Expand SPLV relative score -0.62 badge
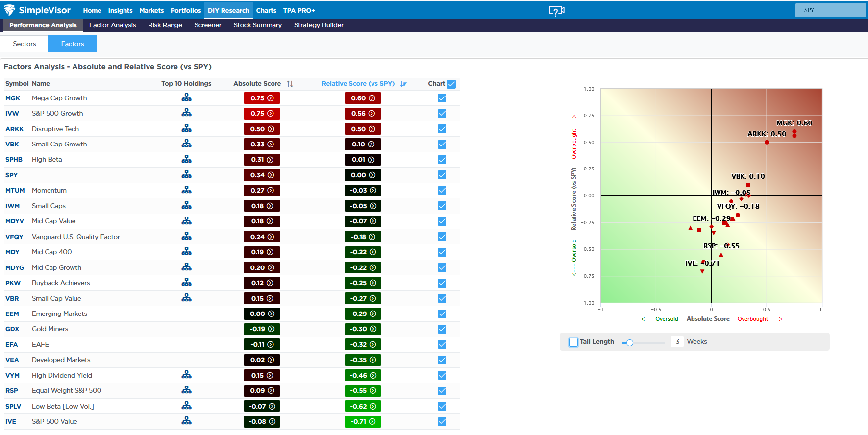This screenshot has height=435, width=868. click(x=363, y=406)
